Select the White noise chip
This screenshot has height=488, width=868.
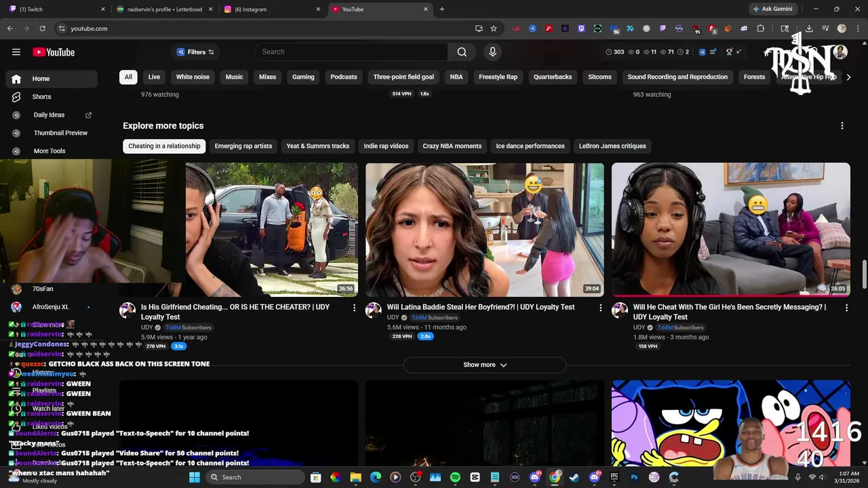point(193,77)
